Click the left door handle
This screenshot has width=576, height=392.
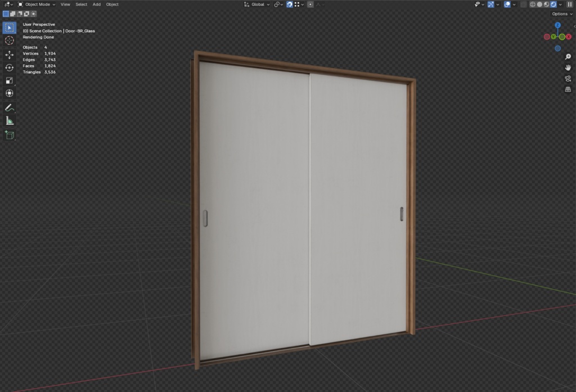point(205,218)
